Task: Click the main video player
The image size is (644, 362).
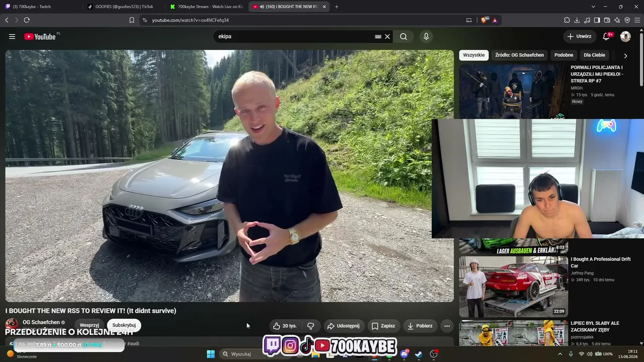Action: (x=229, y=176)
